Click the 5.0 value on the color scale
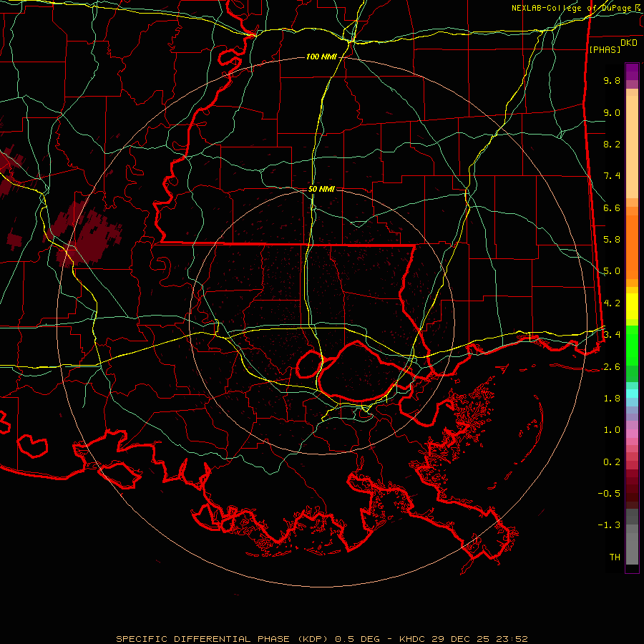The height and width of the screenshot is (644, 644). 612,271
